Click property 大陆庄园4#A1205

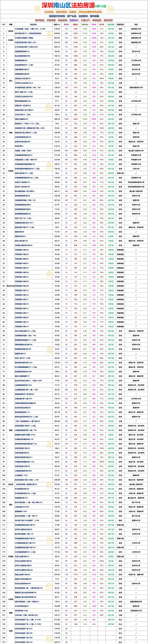pyautogui.click(x=22, y=507)
